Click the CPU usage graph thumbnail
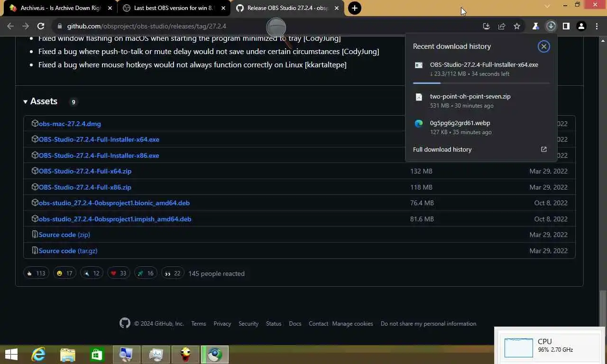Screen dimensions: 607x364 point(518,348)
